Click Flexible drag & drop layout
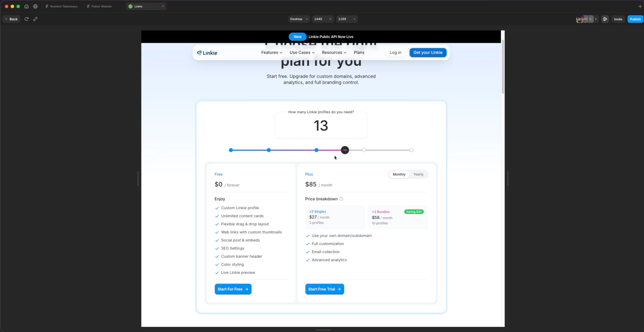644x332 pixels. (x=245, y=224)
